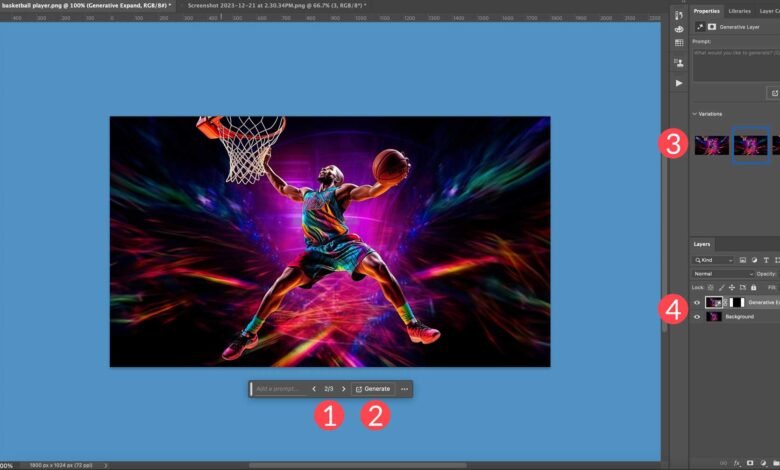Create a new group folder icon

pyautogui.click(x=776, y=463)
